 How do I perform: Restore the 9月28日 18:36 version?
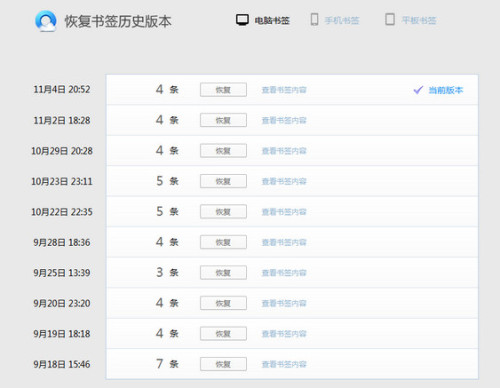click(x=223, y=242)
